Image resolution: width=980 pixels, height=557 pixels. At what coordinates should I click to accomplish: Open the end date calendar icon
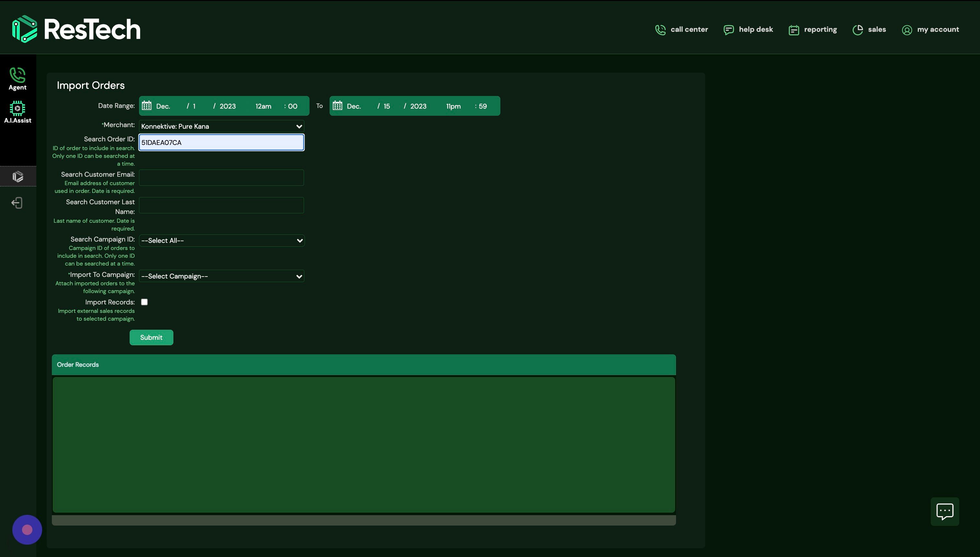[x=337, y=106]
